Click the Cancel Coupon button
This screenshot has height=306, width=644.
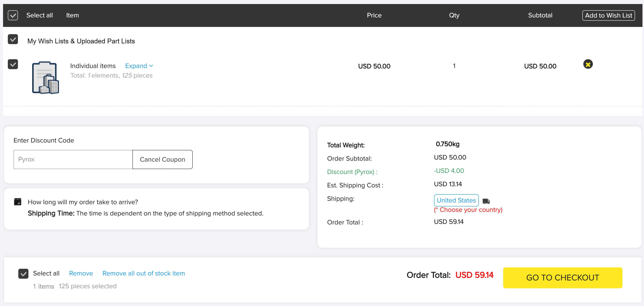click(x=163, y=159)
